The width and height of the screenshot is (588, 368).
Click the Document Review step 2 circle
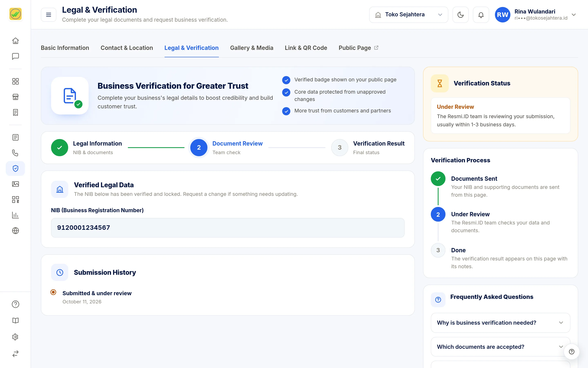click(x=199, y=147)
